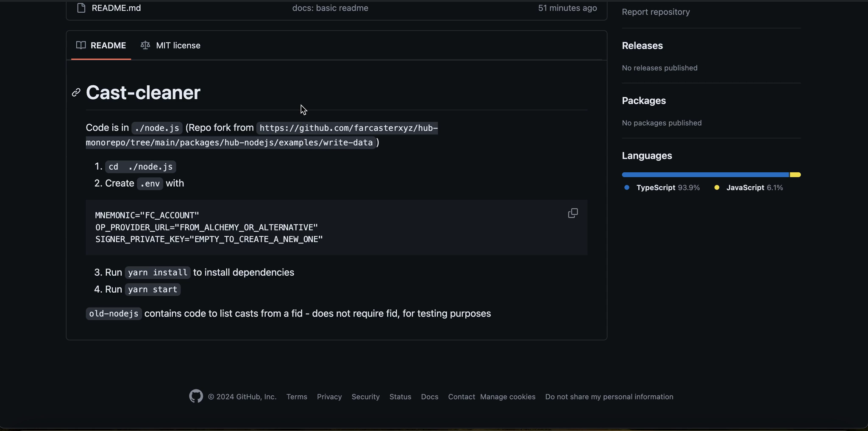
Task: Open the Status footer link
Action: (x=401, y=397)
